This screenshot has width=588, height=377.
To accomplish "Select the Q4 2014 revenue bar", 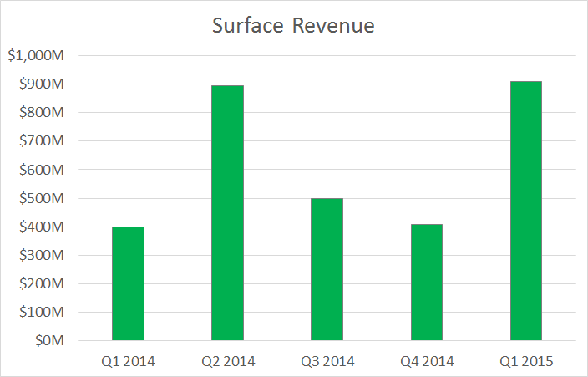I will [426, 282].
